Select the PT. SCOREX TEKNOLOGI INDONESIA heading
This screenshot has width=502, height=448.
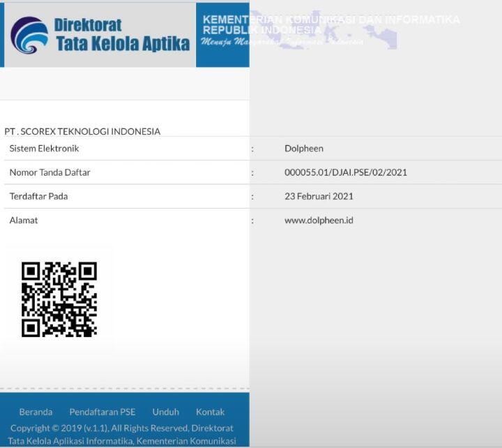82,131
